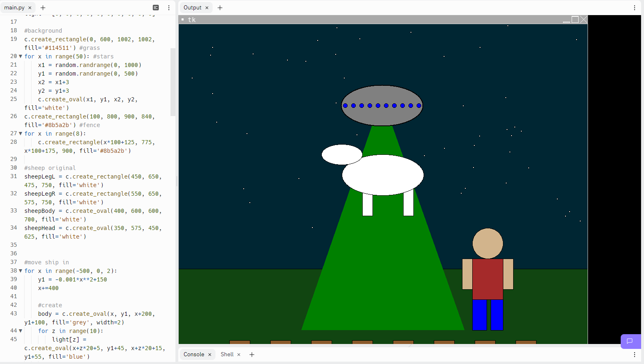
Task: Close the Console tab
Action: [x=210, y=355]
